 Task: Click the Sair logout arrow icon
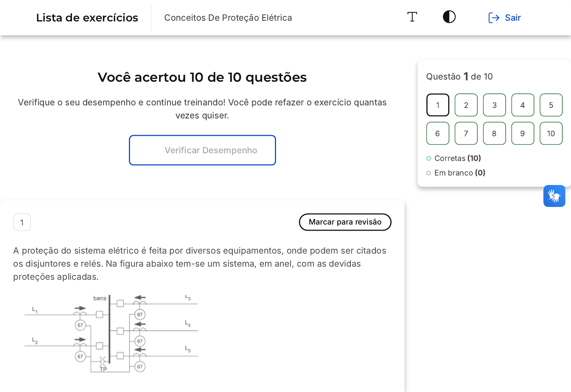[x=494, y=18]
